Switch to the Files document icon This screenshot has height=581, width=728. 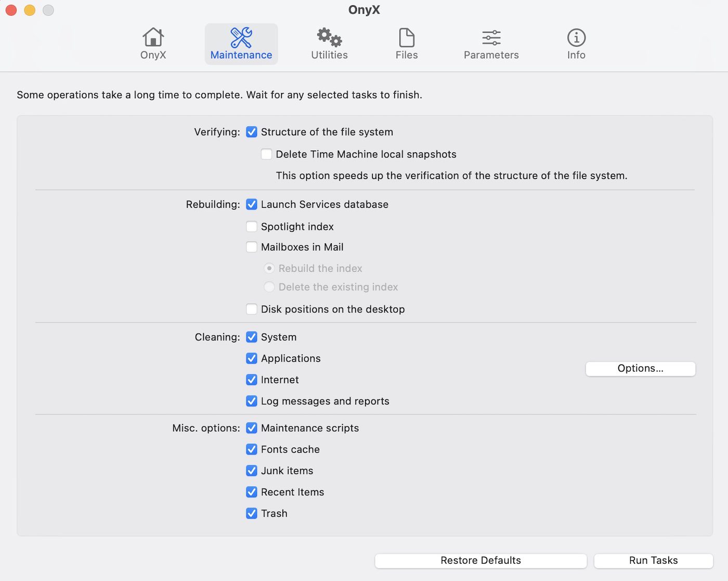pyautogui.click(x=407, y=38)
